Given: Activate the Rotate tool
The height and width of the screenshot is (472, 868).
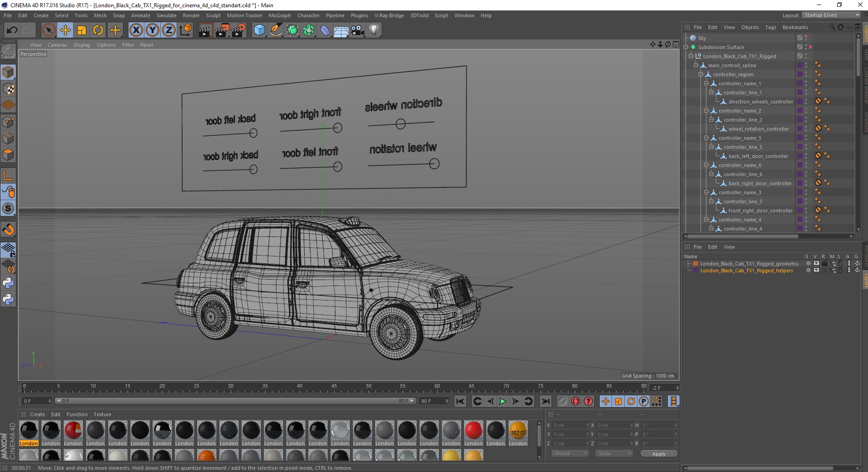Looking at the screenshot, I should pos(98,30).
